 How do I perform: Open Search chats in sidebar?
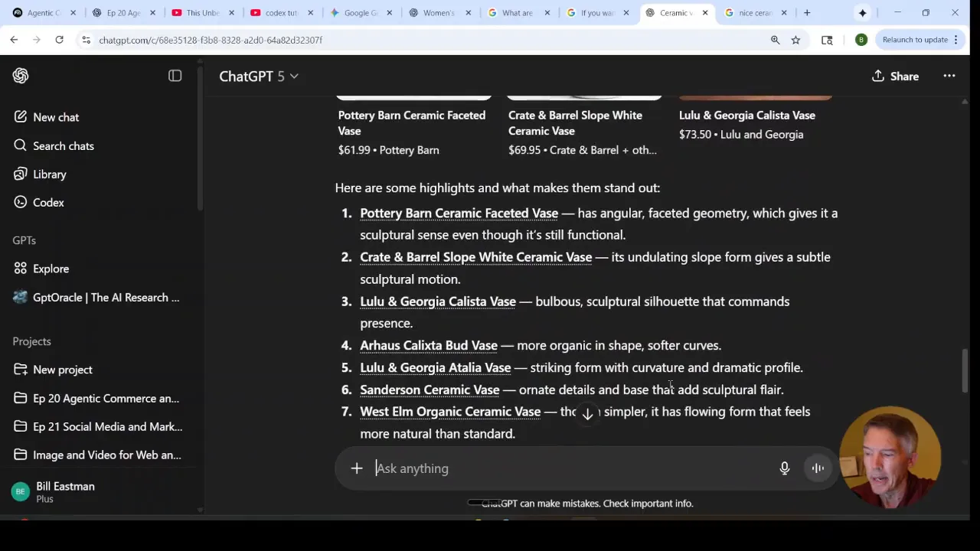coord(64,145)
